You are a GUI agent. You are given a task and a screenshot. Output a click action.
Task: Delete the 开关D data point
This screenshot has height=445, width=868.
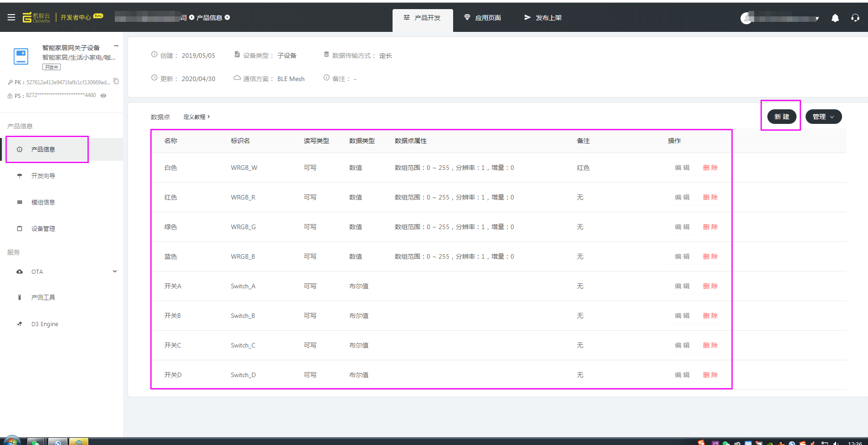710,375
